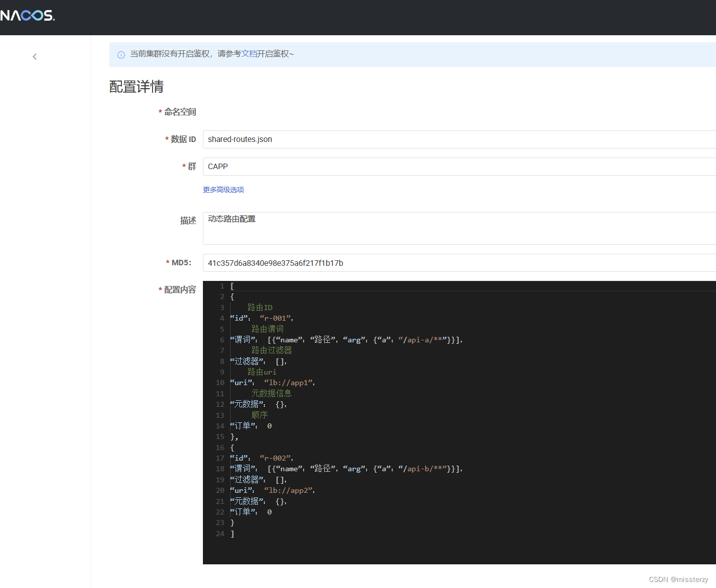Click the 配置内容 label

point(180,289)
